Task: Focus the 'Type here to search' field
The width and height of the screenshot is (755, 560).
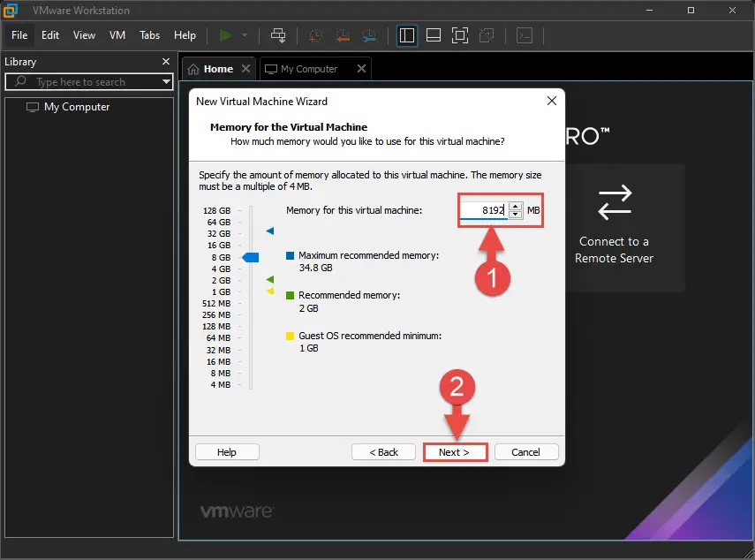Action: (89, 82)
